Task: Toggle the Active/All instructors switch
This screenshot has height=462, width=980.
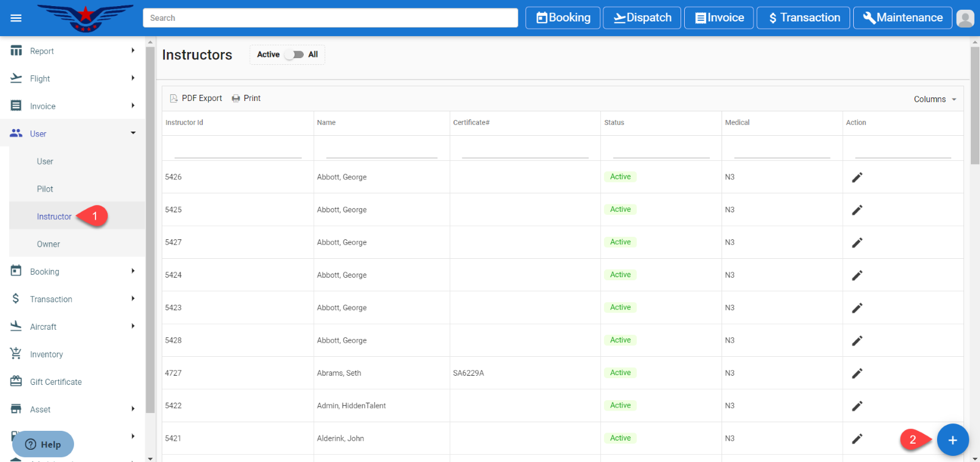Action: [295, 54]
